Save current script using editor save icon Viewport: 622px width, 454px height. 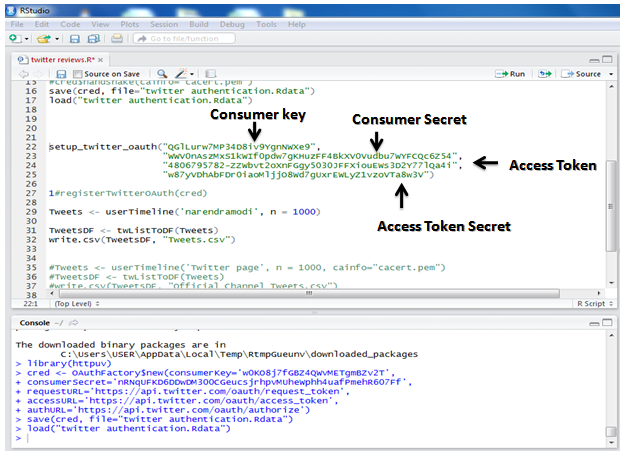pos(62,74)
